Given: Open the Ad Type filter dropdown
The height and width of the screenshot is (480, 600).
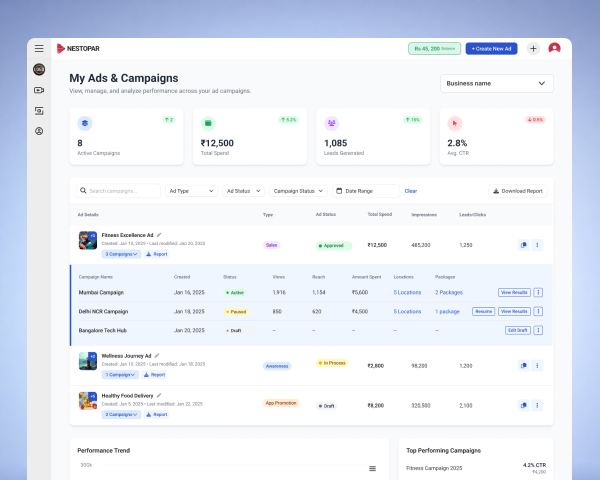Looking at the screenshot, I should click(191, 191).
